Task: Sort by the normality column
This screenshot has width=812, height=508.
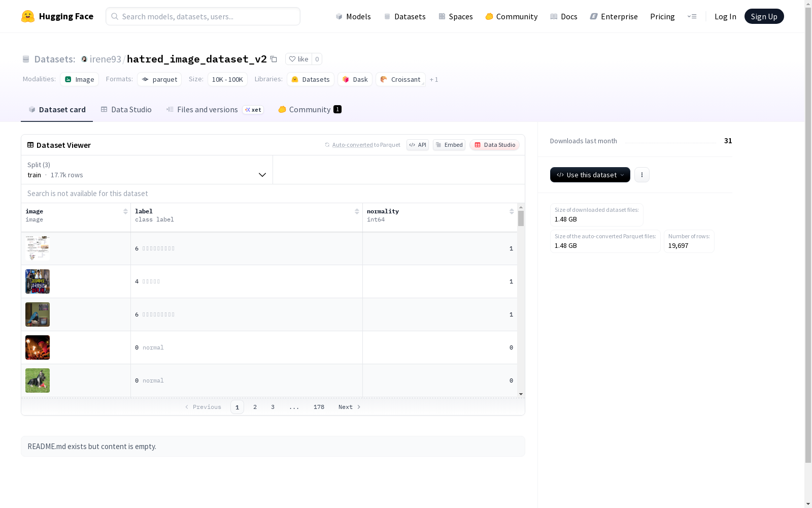Action: (512, 211)
